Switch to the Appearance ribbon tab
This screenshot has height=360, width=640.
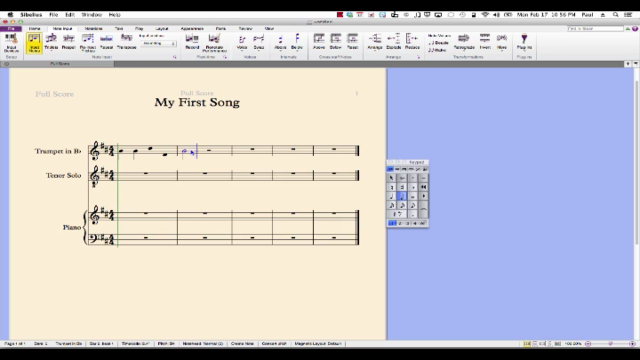[192, 29]
